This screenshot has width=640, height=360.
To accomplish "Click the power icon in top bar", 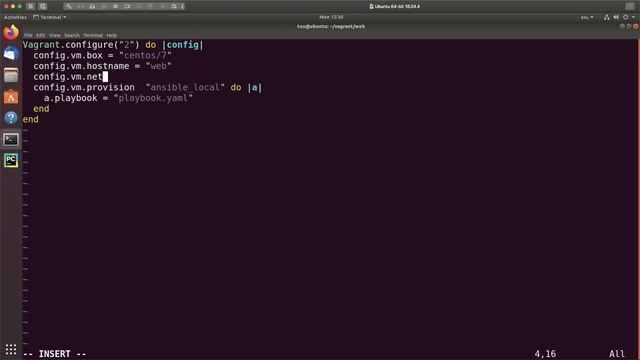I will click(x=625, y=17).
